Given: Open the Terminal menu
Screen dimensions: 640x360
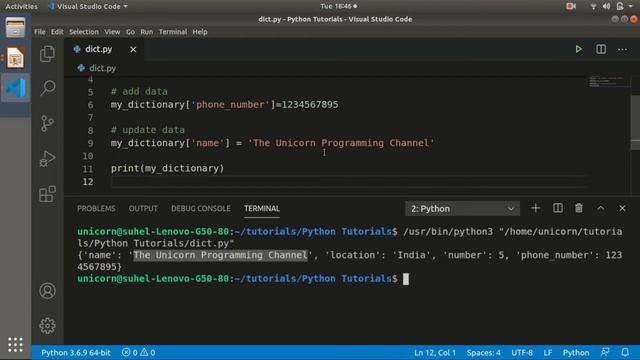Looking at the screenshot, I should pyautogui.click(x=173, y=32).
